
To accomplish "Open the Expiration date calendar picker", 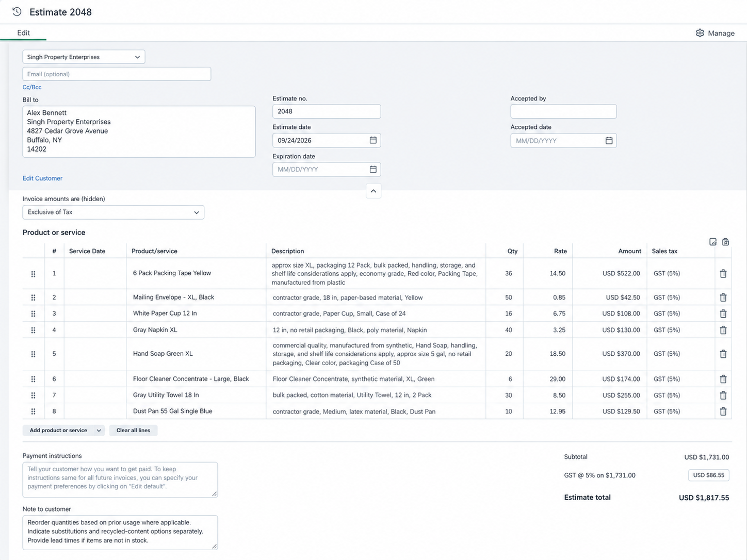I will point(373,169).
